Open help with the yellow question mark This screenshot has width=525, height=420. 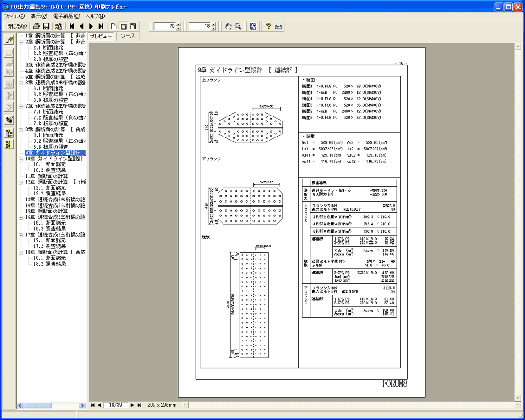268,26
